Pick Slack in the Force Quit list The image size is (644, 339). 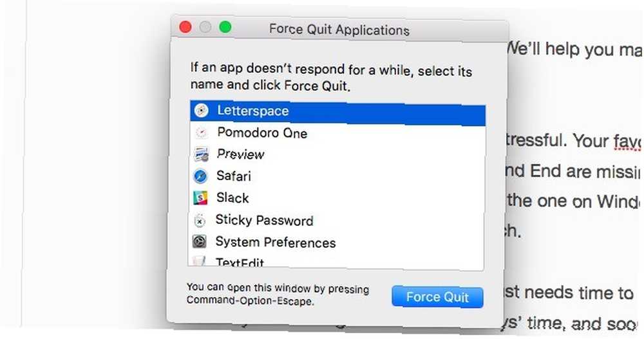(337, 199)
